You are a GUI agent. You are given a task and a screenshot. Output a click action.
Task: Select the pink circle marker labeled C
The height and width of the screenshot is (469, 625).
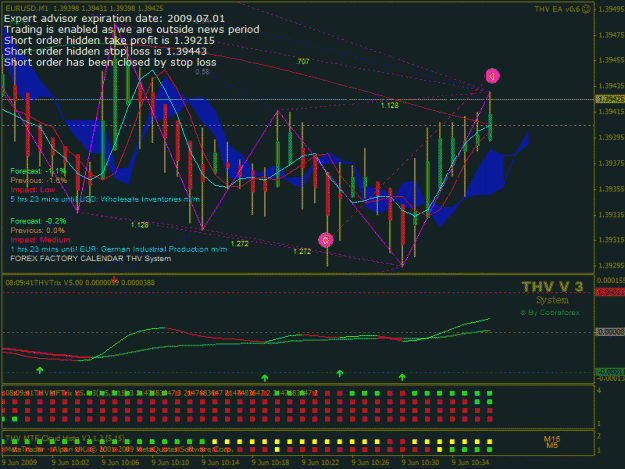point(326,240)
